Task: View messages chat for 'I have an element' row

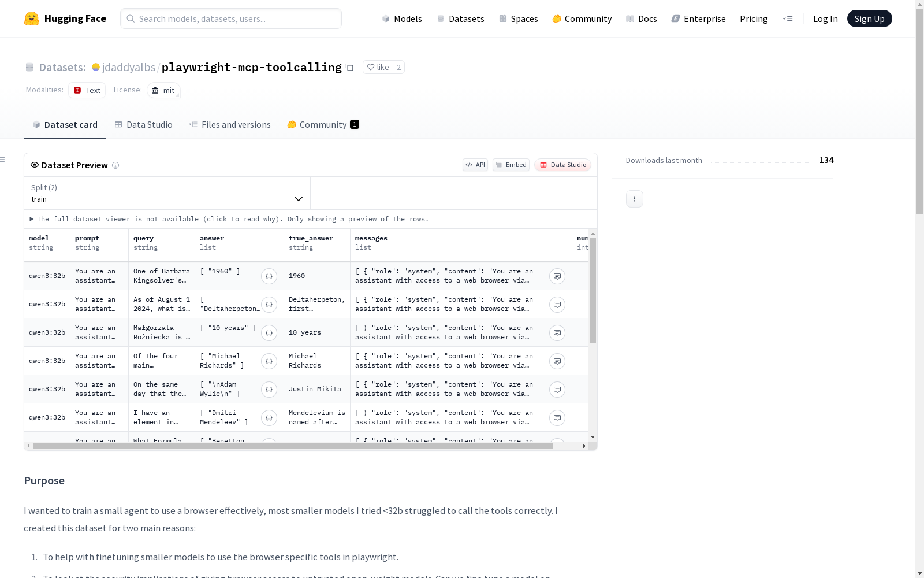Action: click(557, 418)
